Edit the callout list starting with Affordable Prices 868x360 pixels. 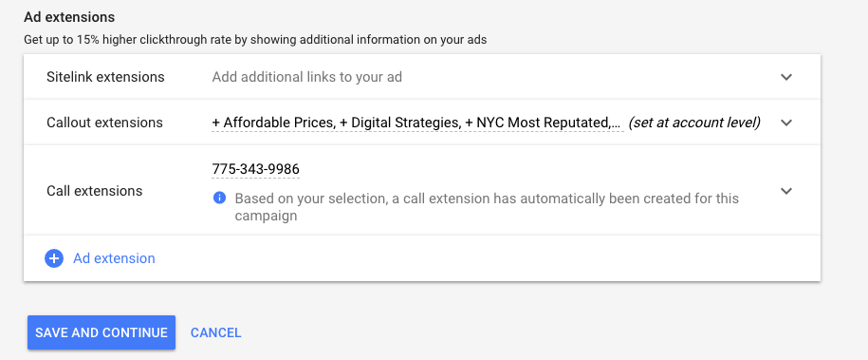tap(418, 123)
